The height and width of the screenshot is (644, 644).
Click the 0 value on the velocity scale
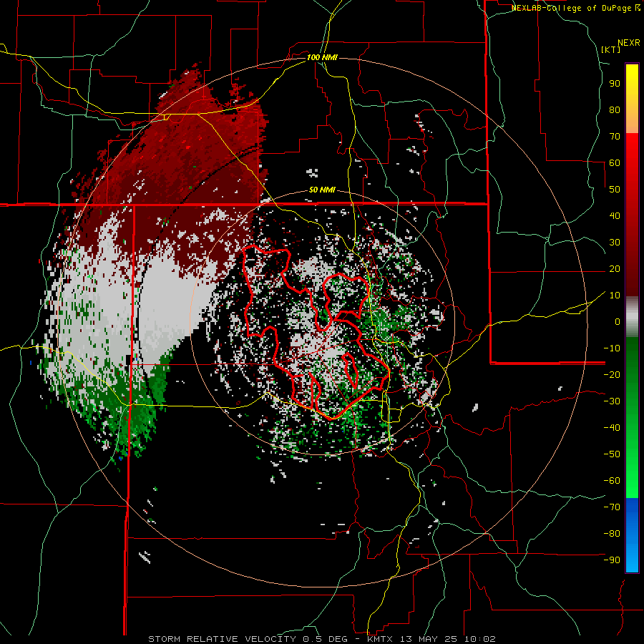(x=618, y=321)
